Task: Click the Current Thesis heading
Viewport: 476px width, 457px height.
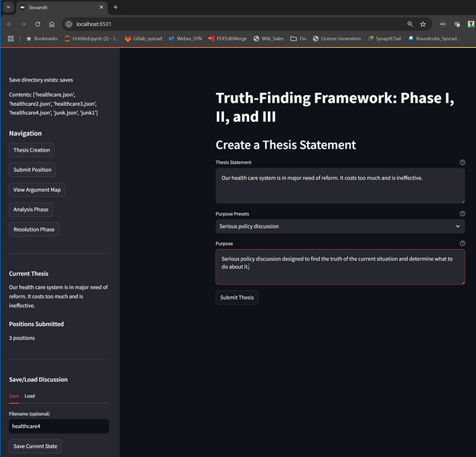Action: (x=28, y=273)
